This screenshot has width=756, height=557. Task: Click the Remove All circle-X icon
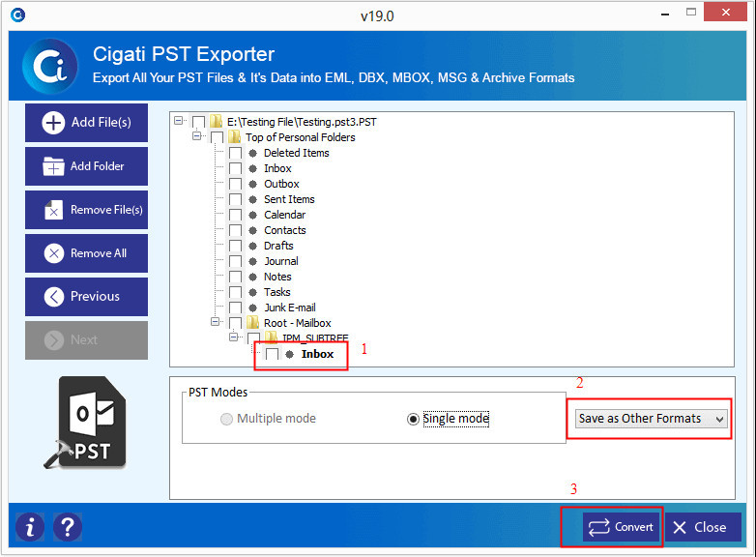click(x=54, y=253)
